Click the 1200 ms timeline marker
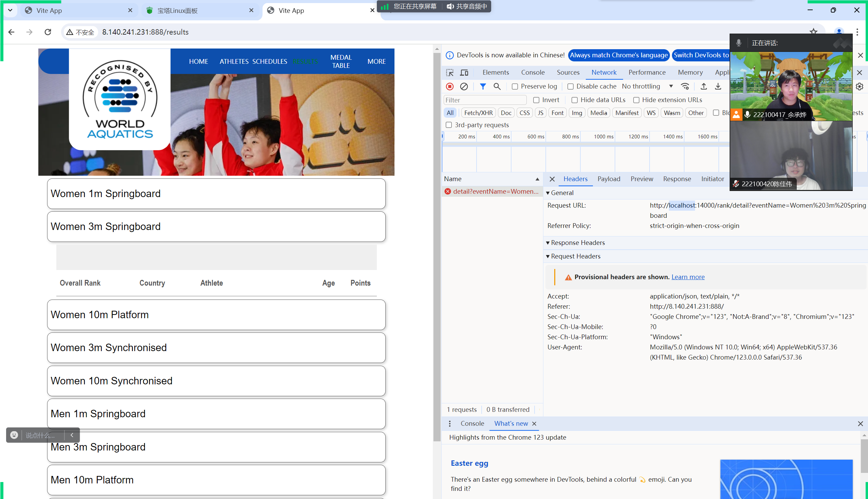Screen dimensions: 868x499 (638, 136)
